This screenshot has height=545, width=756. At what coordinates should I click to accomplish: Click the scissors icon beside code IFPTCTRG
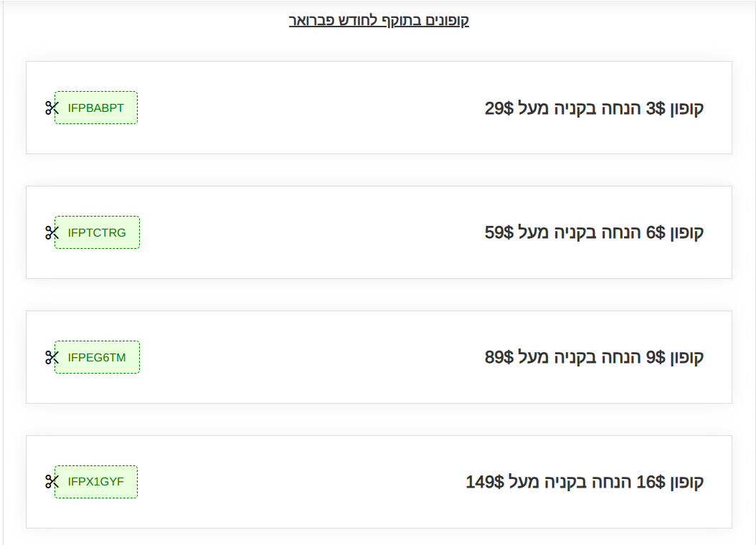51,233
